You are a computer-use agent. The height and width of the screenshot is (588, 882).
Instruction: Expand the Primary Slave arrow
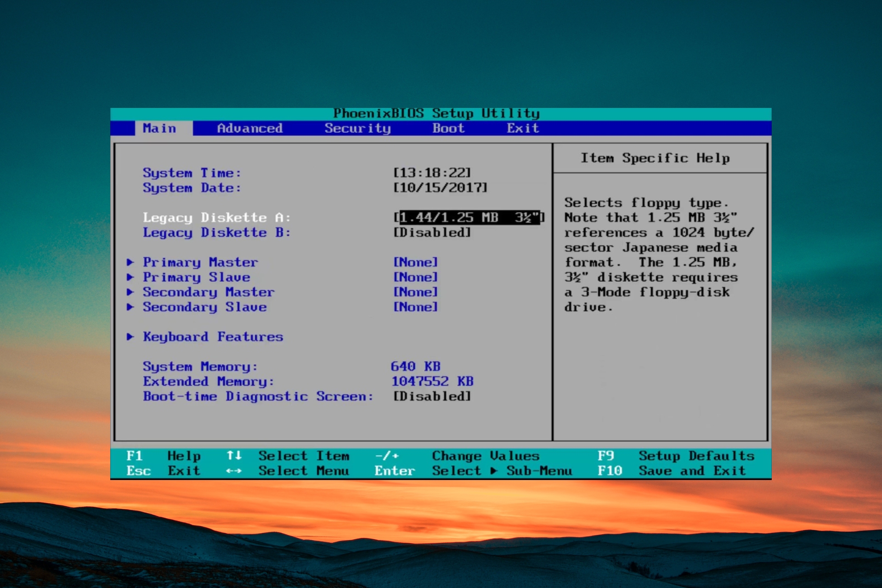point(130,277)
